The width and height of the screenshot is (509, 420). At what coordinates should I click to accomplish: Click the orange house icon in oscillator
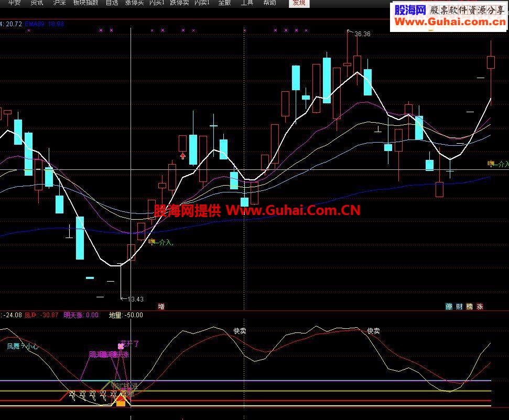[x=121, y=401]
